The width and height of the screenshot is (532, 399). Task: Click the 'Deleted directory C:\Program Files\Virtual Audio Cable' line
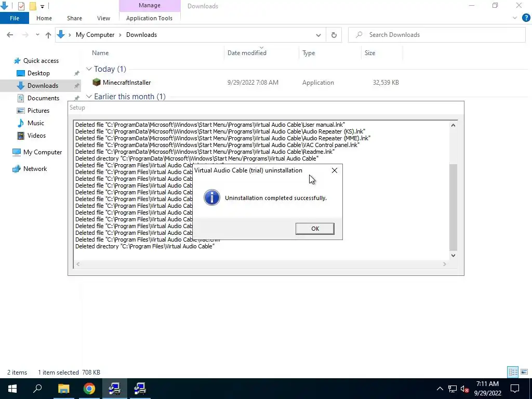coord(145,246)
